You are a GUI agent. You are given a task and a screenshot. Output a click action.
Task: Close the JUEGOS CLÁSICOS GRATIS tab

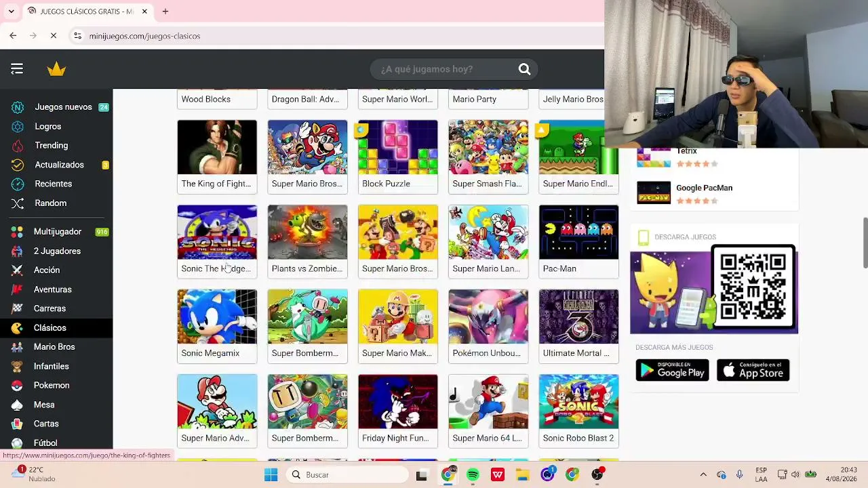coord(144,12)
